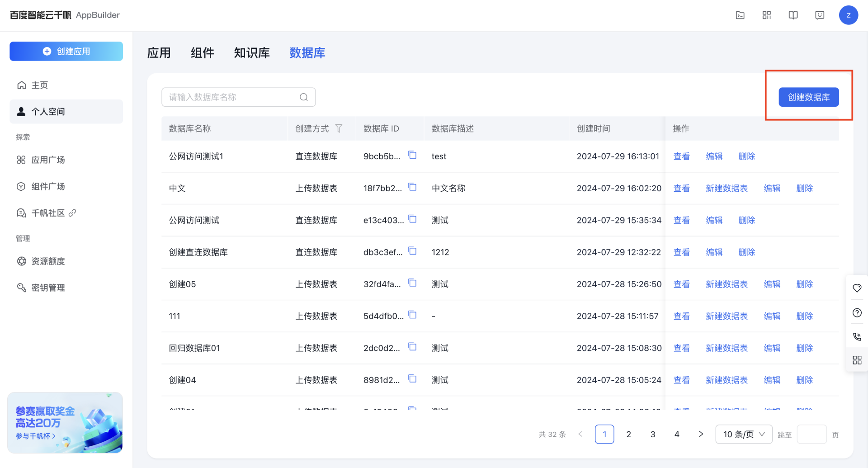Click the 创建应用 button
868x468 pixels.
pyautogui.click(x=66, y=51)
